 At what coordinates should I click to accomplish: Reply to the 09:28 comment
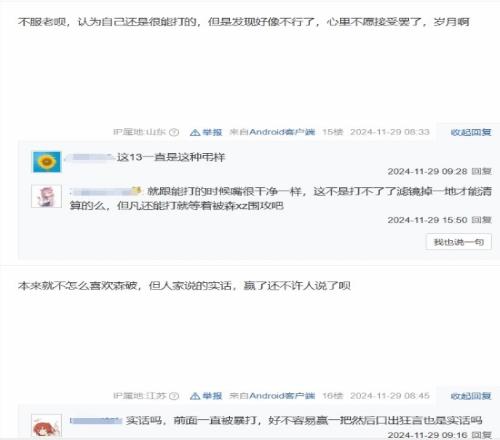click(482, 171)
